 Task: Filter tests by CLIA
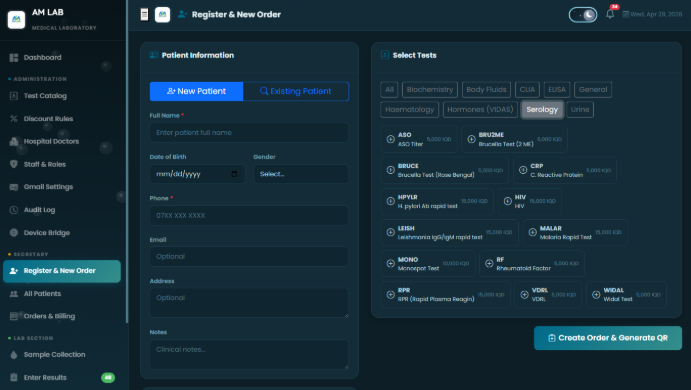pos(527,89)
